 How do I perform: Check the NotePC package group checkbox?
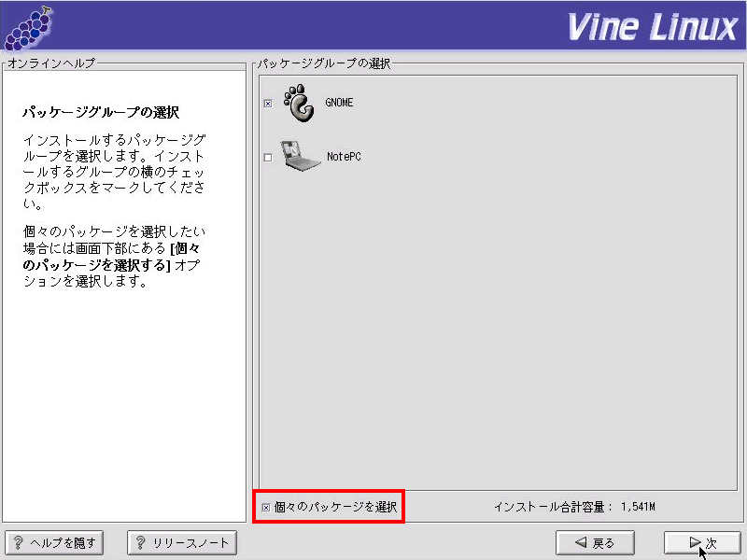tap(268, 157)
